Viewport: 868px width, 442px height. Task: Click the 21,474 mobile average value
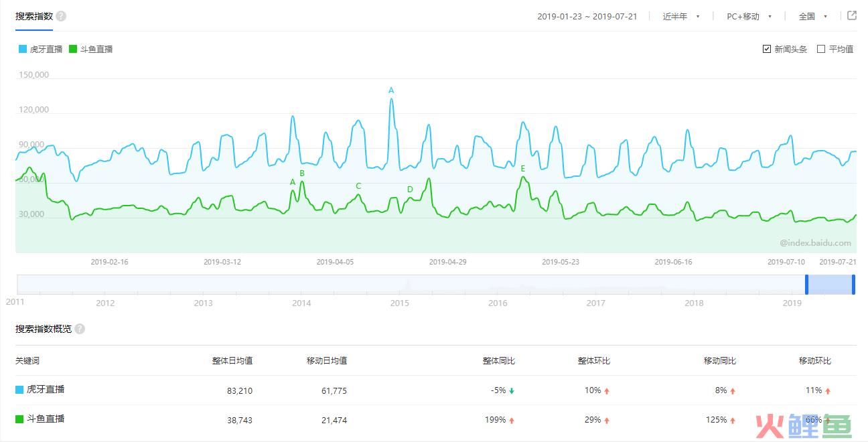pos(334,421)
